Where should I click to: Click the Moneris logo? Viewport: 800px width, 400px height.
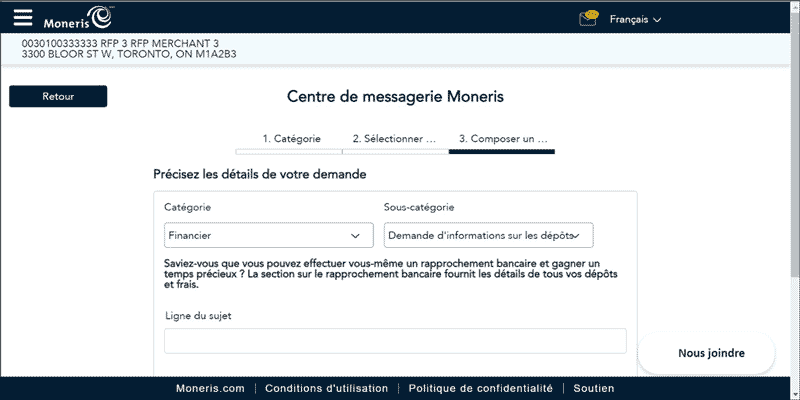(78, 18)
